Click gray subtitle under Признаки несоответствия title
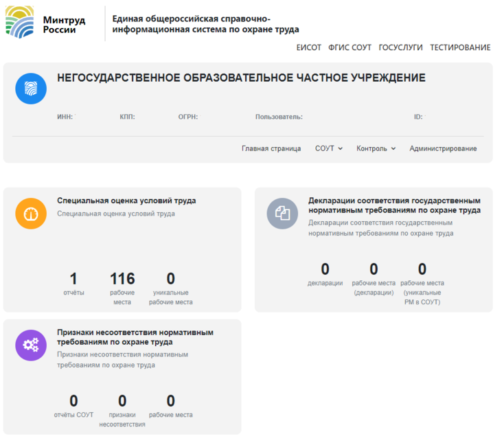This screenshot has width=504, height=443. click(122, 360)
